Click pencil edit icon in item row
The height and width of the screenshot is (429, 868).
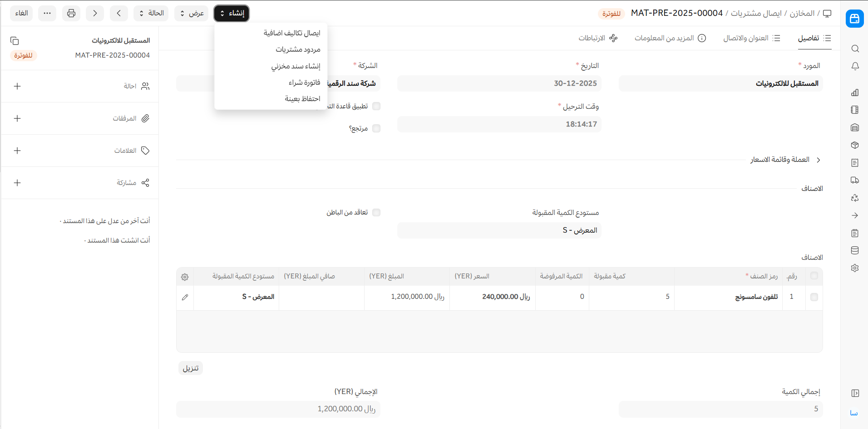[185, 297]
